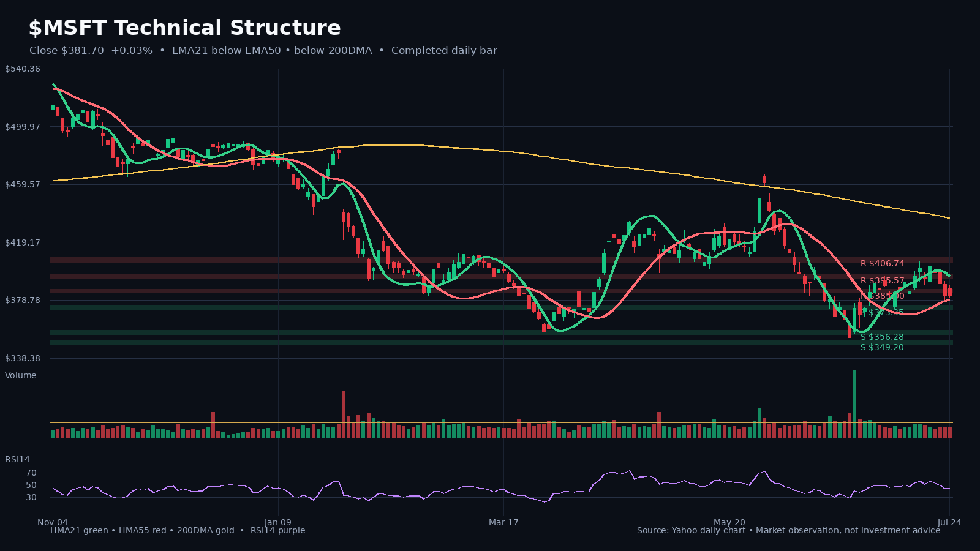
Task: Click the 'R $385.00' resistance label
Action: coord(882,296)
